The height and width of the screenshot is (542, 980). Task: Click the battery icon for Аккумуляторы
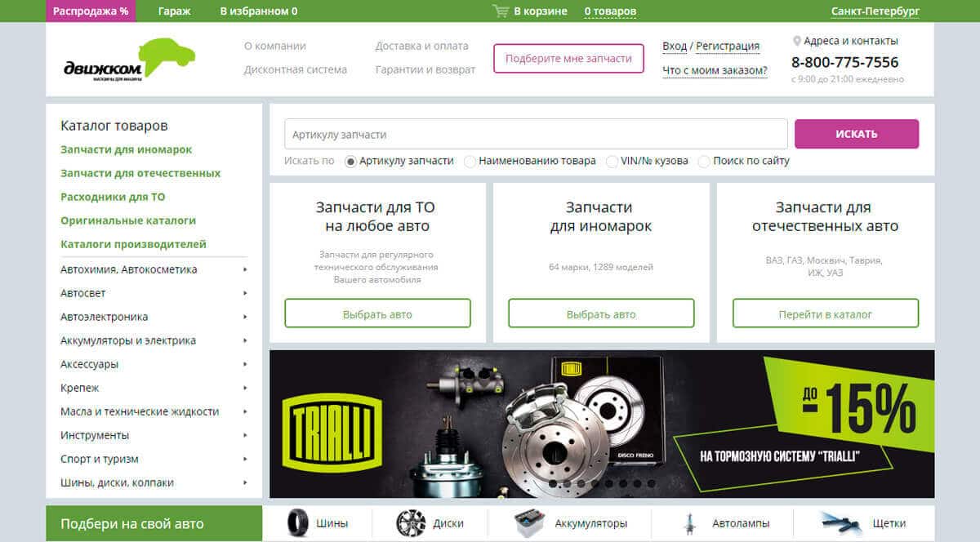529,523
